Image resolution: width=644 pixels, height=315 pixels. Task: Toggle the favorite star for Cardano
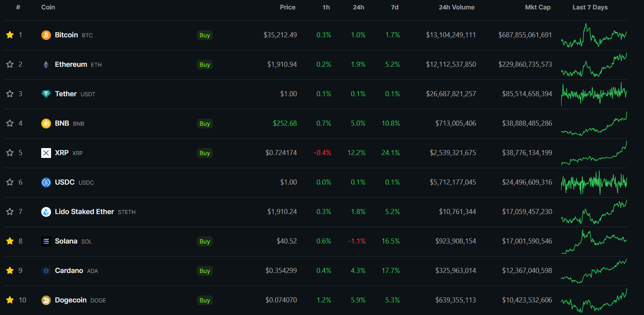coord(10,271)
